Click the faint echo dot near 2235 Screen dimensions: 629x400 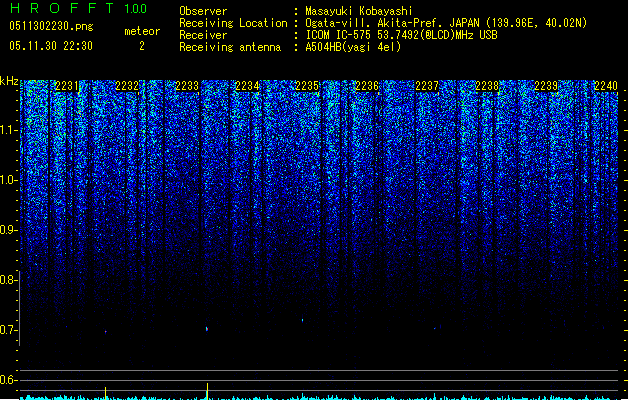[302, 320]
